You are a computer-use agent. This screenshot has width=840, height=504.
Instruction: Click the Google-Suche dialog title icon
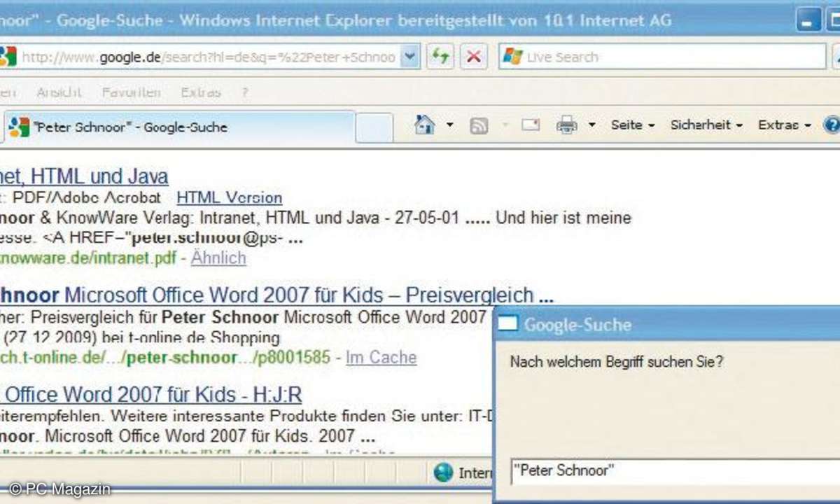click(x=507, y=324)
